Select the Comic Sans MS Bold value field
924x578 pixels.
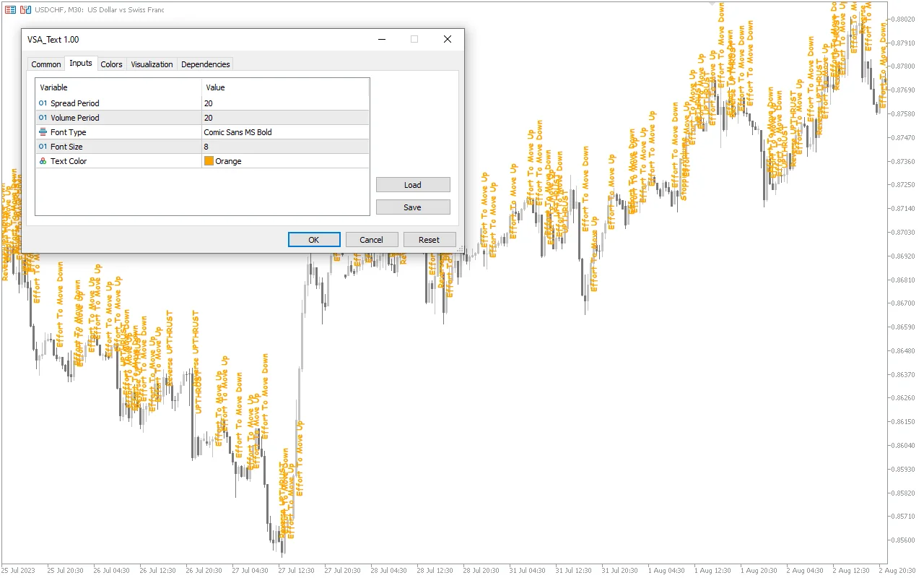point(285,132)
